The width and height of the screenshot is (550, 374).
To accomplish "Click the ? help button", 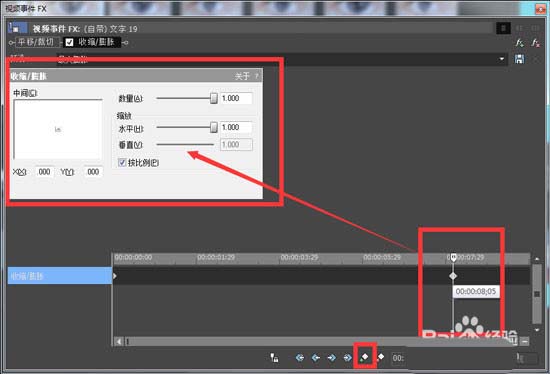I will click(257, 76).
